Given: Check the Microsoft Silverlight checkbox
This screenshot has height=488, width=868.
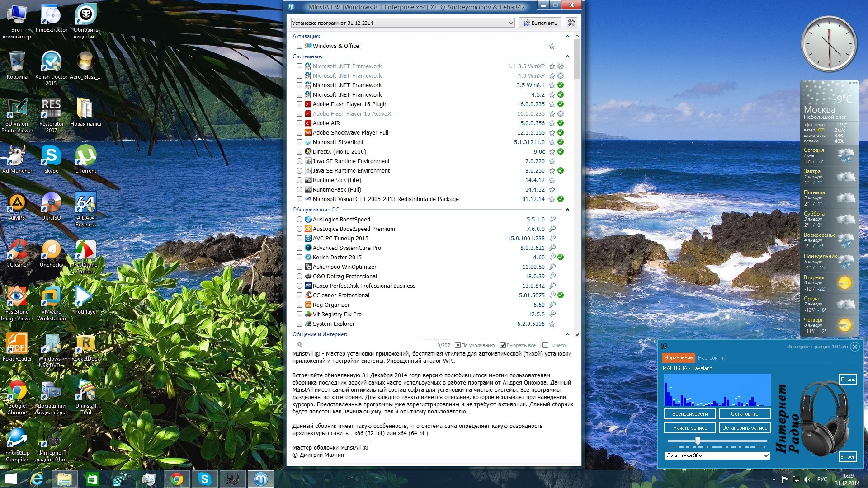Looking at the screenshot, I should click(299, 142).
